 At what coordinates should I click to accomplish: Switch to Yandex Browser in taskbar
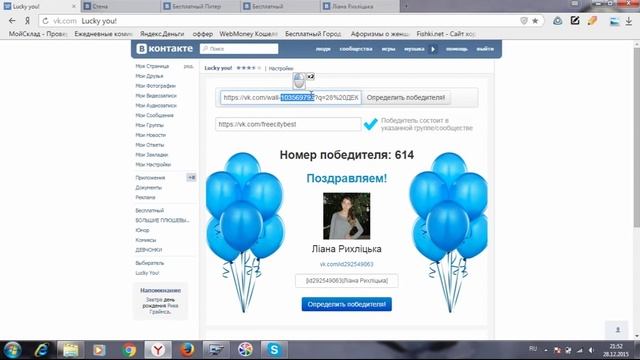click(158, 350)
